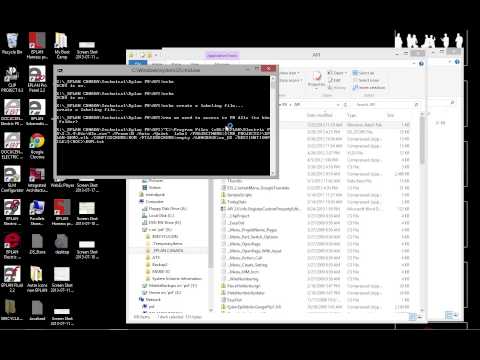Launch the EPLAN Pro Panel 2.2 shortcut
This screenshot has height=360, width=480.
(x=37, y=79)
